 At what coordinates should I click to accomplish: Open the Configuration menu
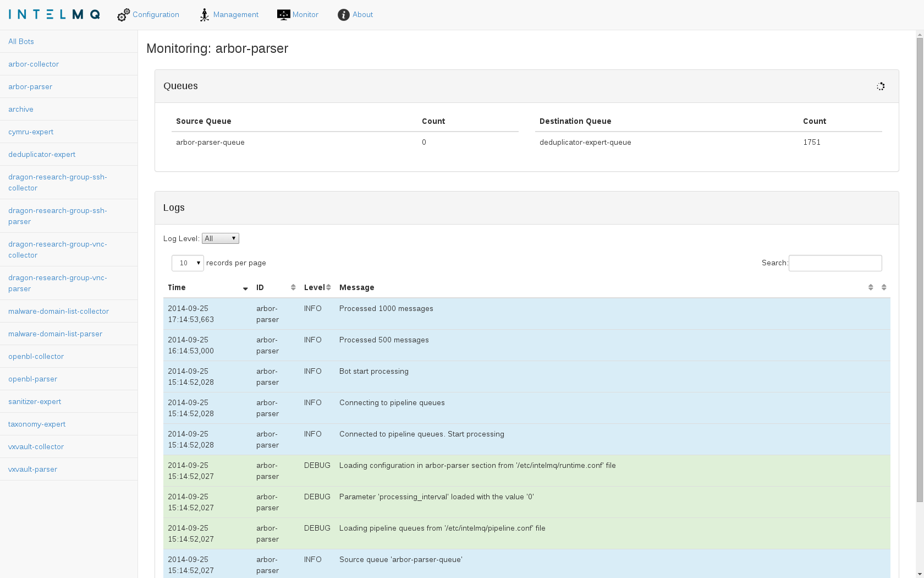[x=148, y=15]
